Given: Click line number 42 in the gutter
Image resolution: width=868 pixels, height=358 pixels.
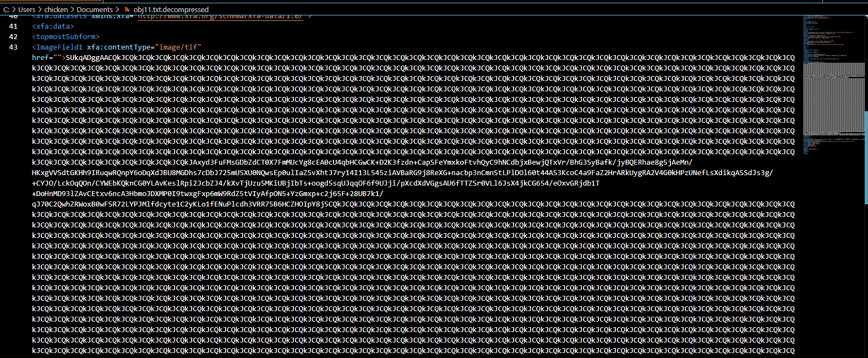Looking at the screenshot, I should click(x=13, y=36).
